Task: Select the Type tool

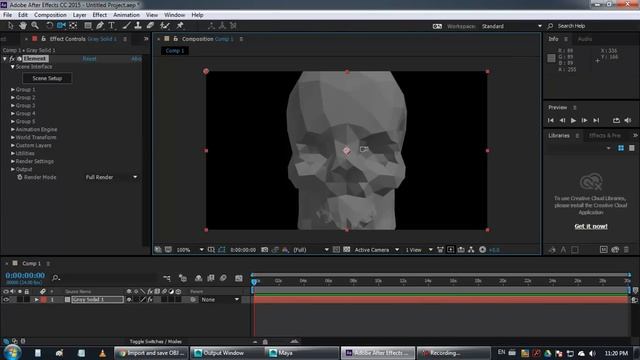Action: click(x=111, y=26)
